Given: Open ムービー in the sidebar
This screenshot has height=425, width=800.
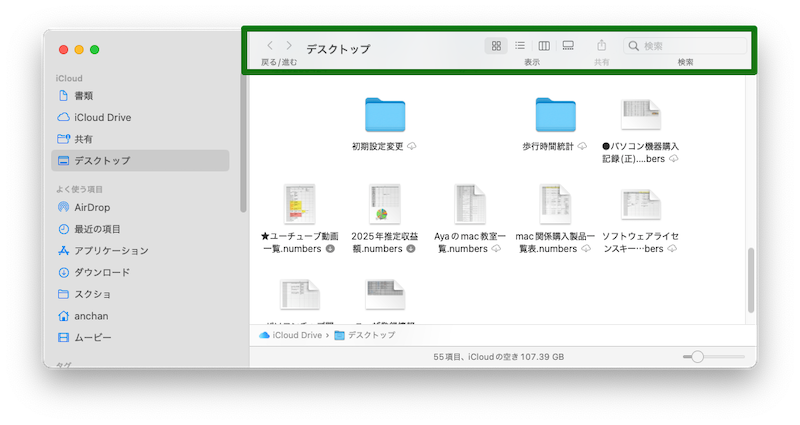Looking at the screenshot, I should (140, 337).
